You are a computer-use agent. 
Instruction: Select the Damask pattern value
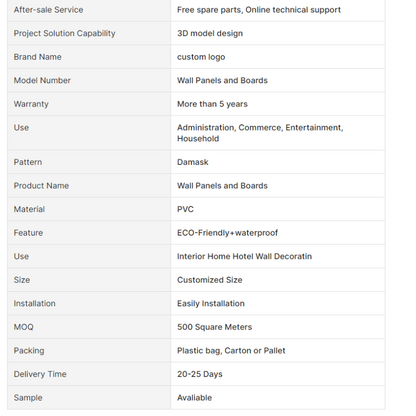pos(192,162)
